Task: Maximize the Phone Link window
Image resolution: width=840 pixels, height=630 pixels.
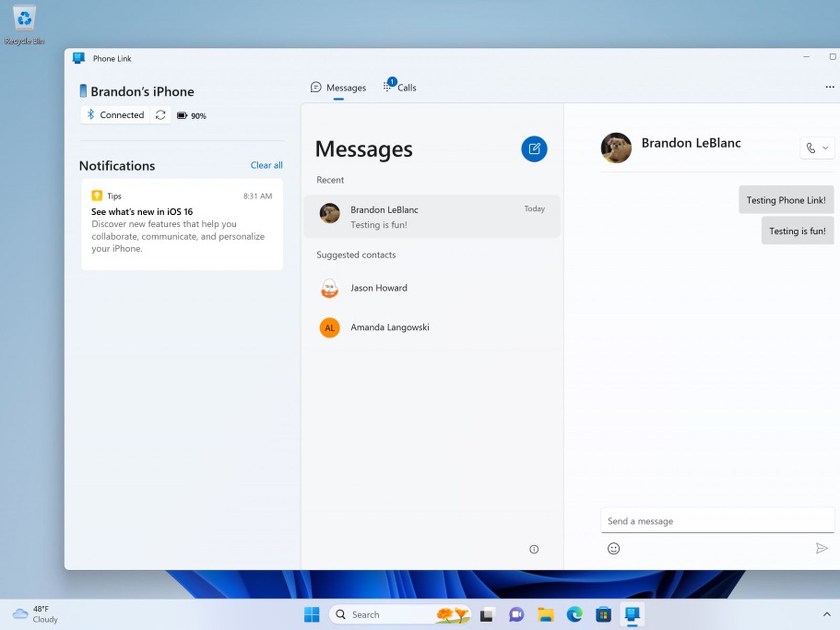Action: pos(833,57)
